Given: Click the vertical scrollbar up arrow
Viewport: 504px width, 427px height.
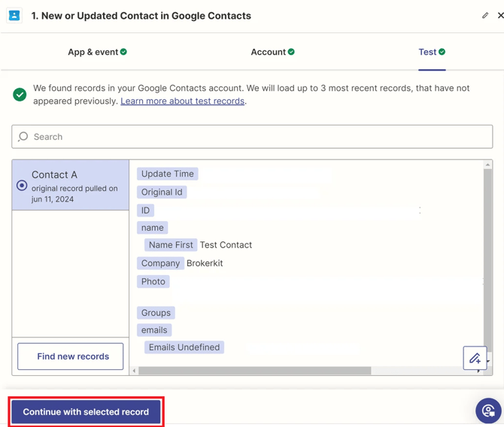Looking at the screenshot, I should click(487, 165).
